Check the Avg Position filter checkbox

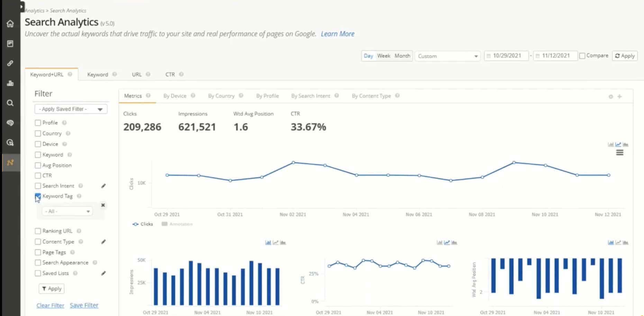point(38,166)
